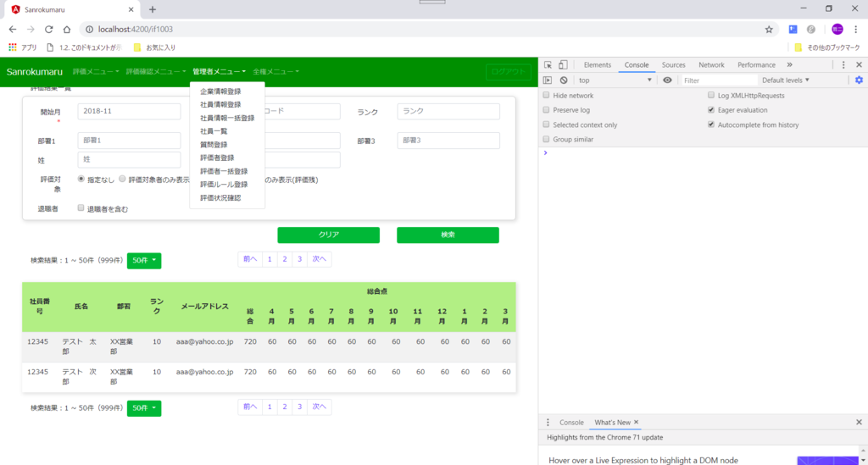This screenshot has height=465, width=868.
Task: Open Chrome's three-dot menu
Action: point(856,30)
